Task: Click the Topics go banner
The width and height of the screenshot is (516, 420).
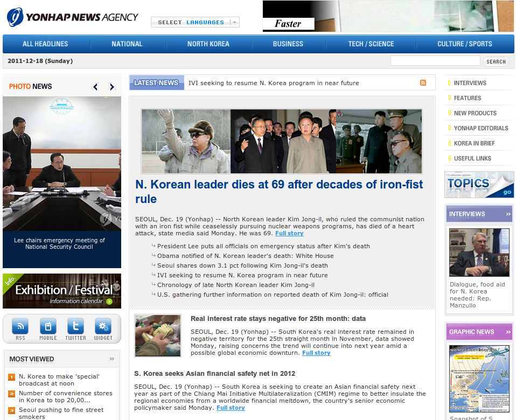Action: pos(479,185)
